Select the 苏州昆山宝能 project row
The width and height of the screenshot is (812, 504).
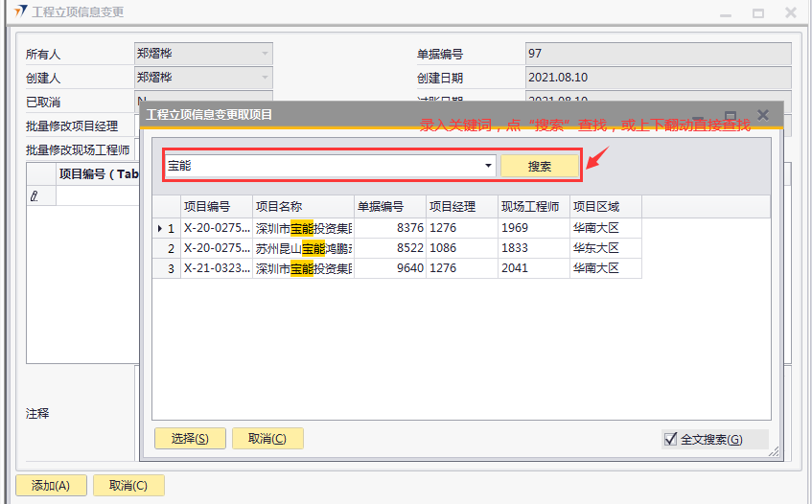click(x=303, y=248)
